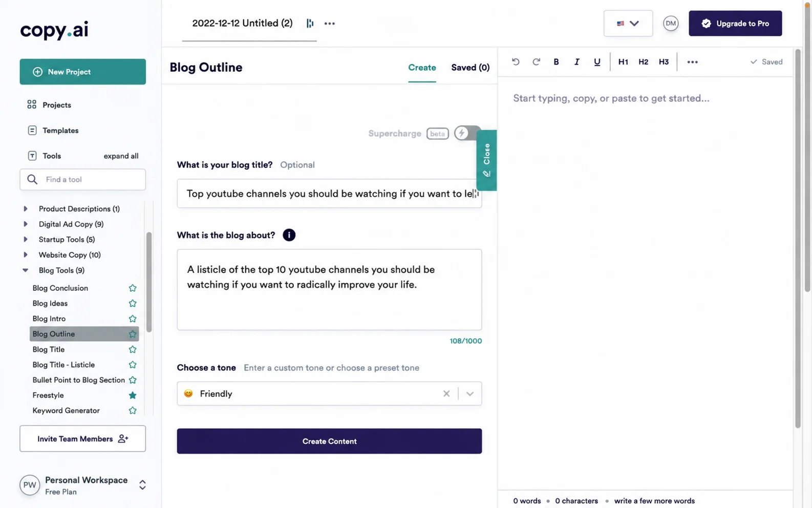The height and width of the screenshot is (508, 812).
Task: Apply underline formatting in editor
Action: click(597, 62)
